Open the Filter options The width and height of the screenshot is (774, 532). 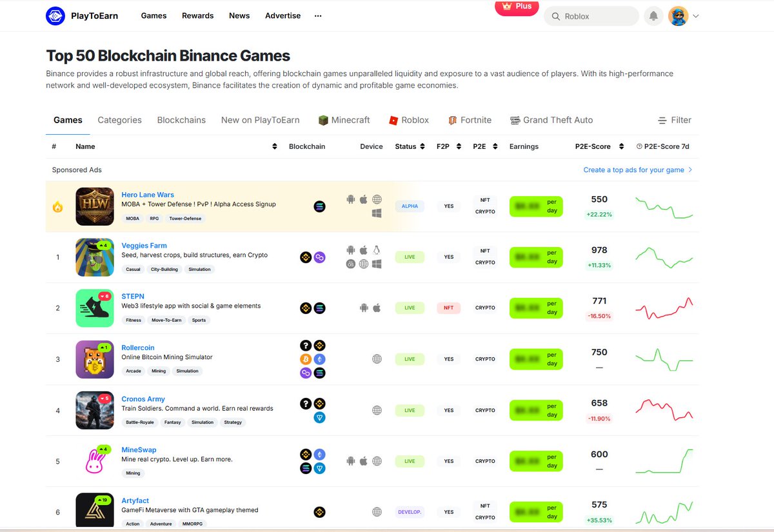pos(674,120)
